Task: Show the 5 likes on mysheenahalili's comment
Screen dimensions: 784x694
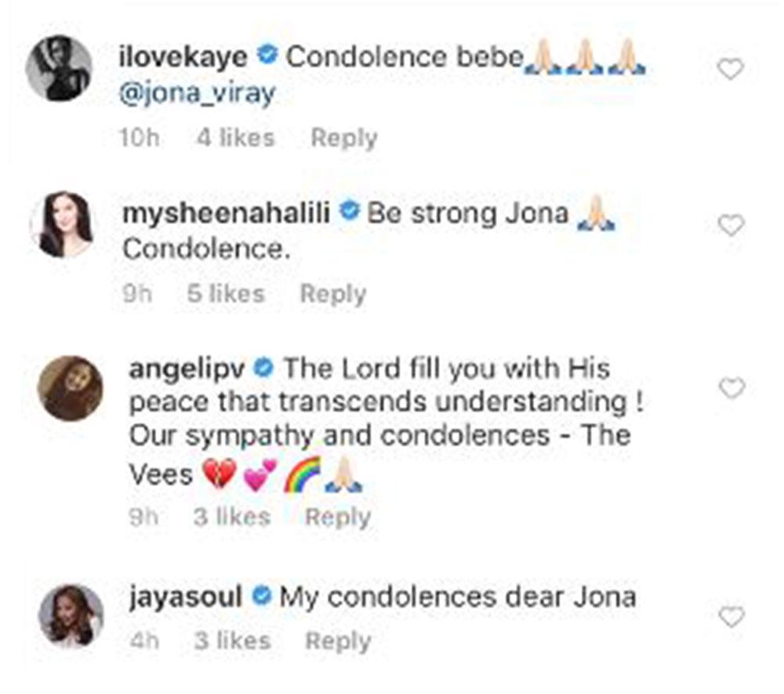Action: pyautogui.click(x=226, y=294)
